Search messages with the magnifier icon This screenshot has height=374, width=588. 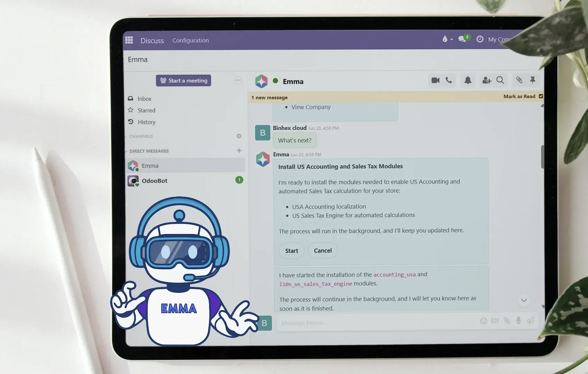point(500,80)
